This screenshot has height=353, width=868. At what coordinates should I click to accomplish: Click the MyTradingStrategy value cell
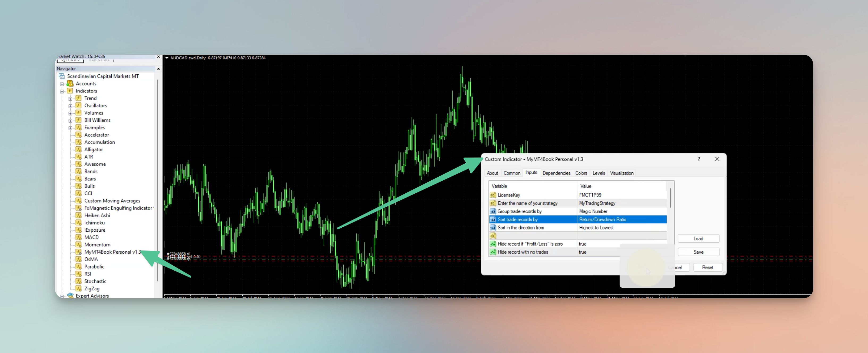[x=622, y=203]
